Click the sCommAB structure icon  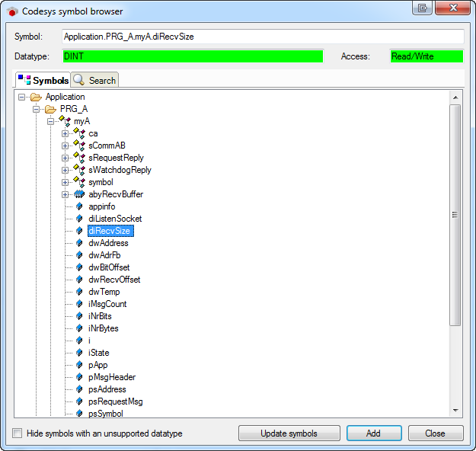pyautogui.click(x=79, y=146)
